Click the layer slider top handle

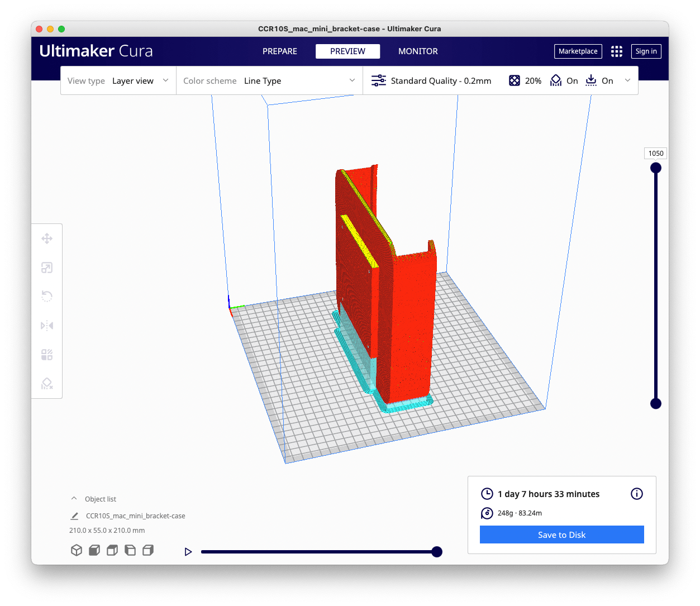click(x=656, y=168)
